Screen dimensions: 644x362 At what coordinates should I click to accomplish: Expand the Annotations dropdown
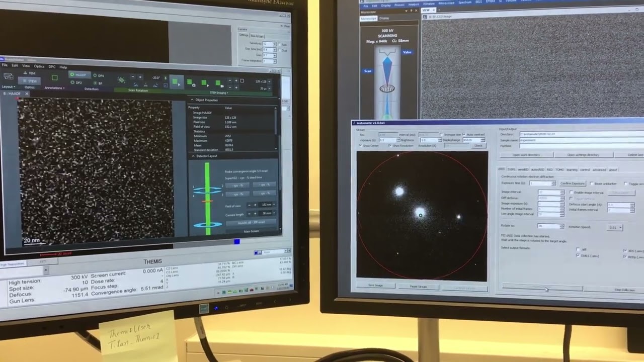click(x=54, y=88)
